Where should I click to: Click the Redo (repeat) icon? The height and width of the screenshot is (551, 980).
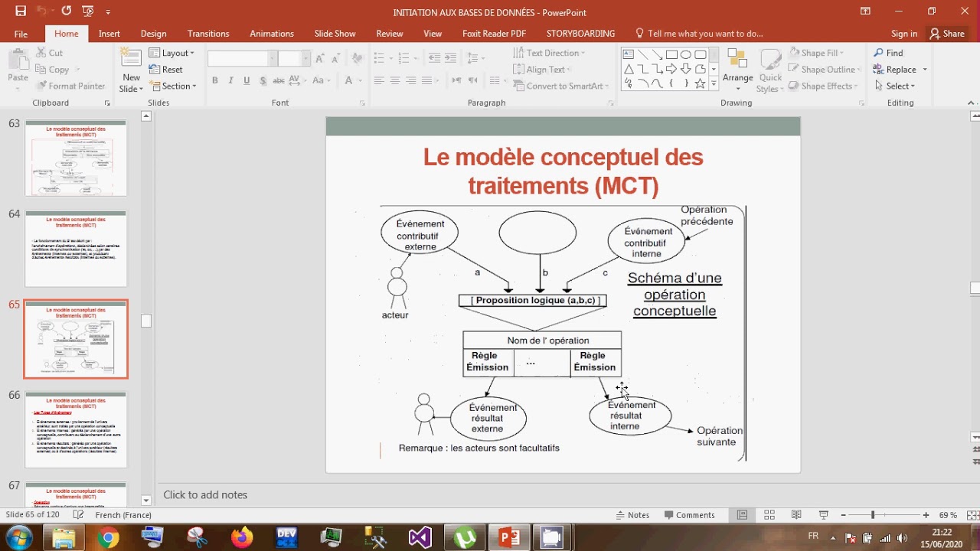tap(66, 11)
